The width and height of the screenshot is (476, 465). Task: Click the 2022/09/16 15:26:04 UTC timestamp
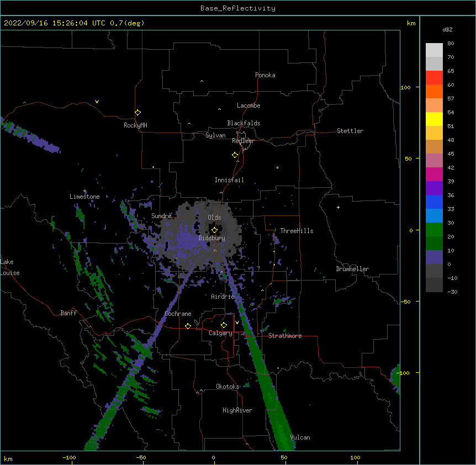pos(55,23)
